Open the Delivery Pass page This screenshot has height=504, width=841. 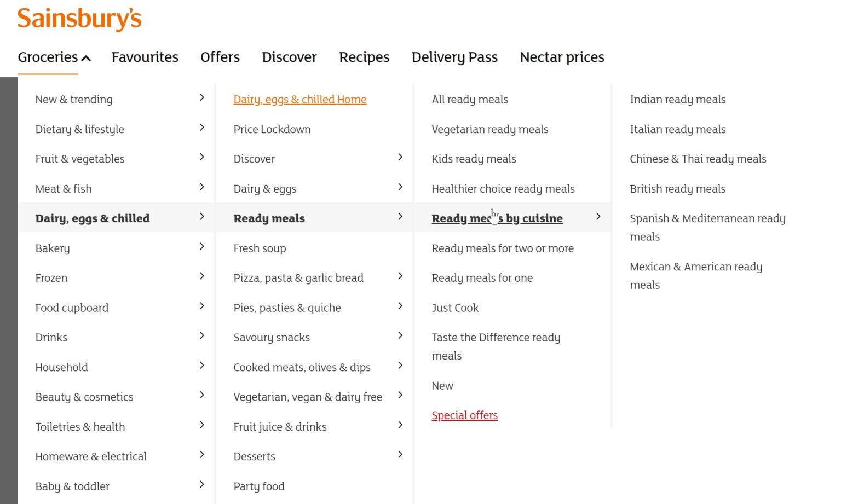[454, 57]
